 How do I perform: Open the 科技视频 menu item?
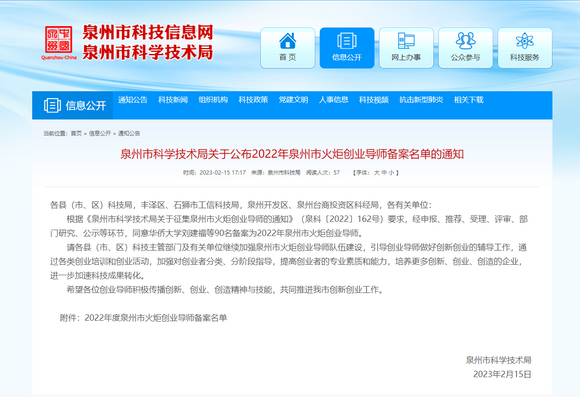point(374,100)
